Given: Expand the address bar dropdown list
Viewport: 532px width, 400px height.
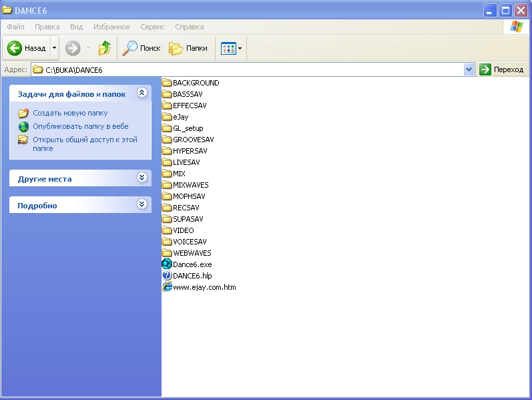Looking at the screenshot, I should point(469,69).
